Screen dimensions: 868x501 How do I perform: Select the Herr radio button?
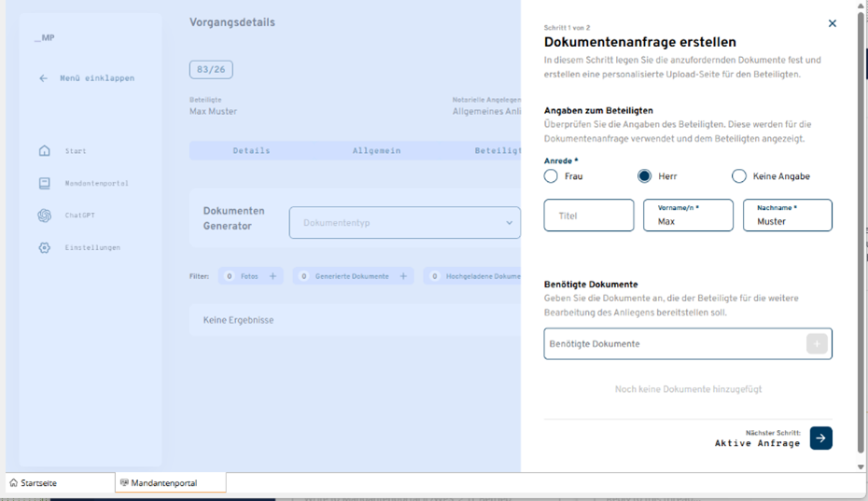click(x=644, y=176)
